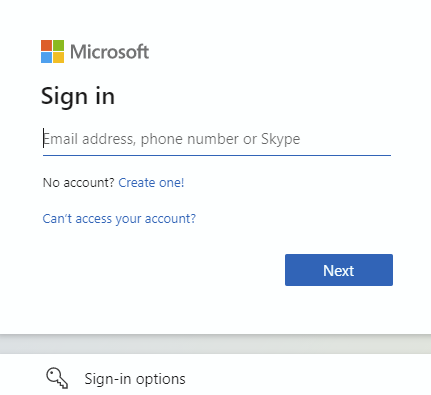Click the blue underline of email field
Screen dimensions: 431x395
click(x=217, y=155)
